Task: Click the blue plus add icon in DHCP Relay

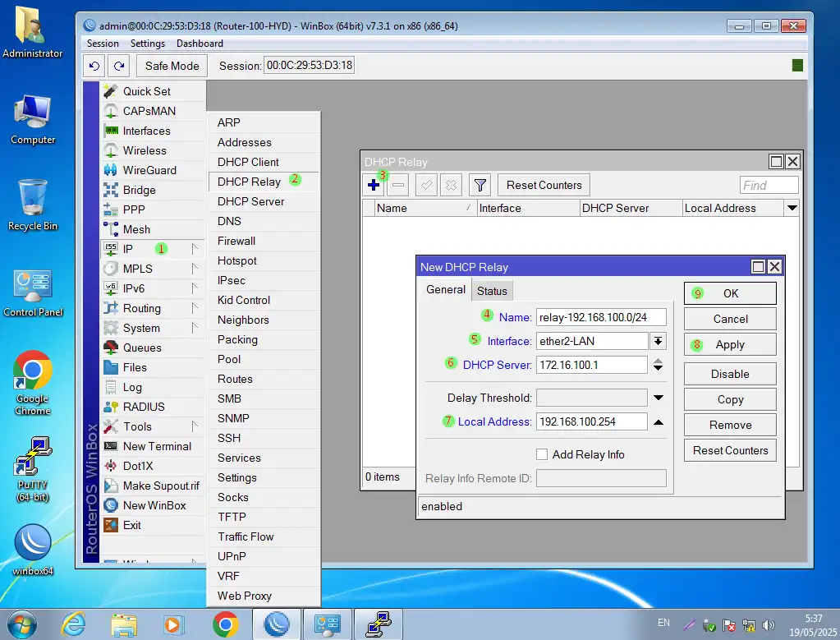Action: coord(373,186)
